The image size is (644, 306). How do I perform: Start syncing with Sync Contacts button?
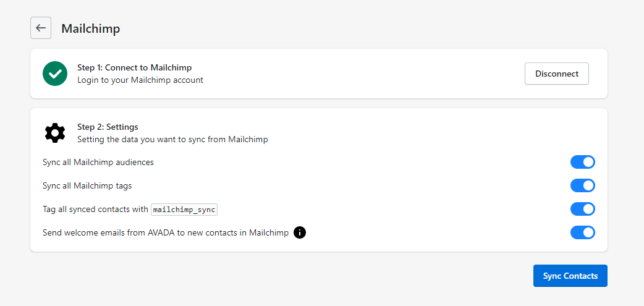(x=570, y=276)
